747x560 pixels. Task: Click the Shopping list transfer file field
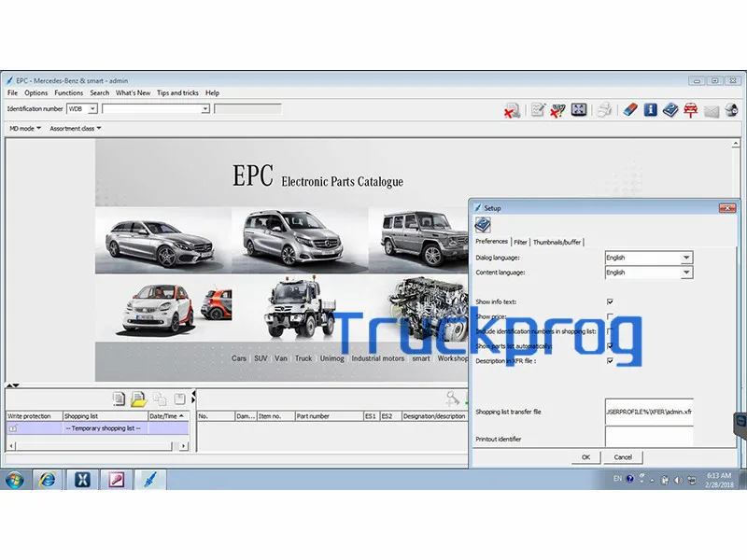(649, 412)
